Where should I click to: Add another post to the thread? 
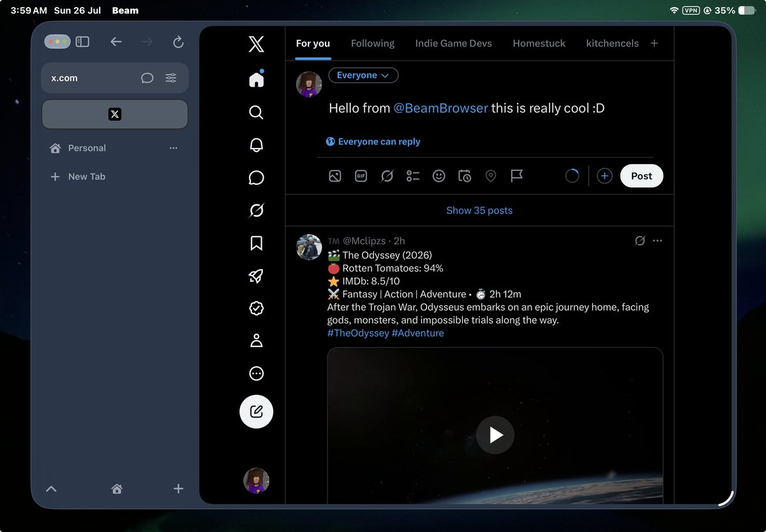pos(605,176)
